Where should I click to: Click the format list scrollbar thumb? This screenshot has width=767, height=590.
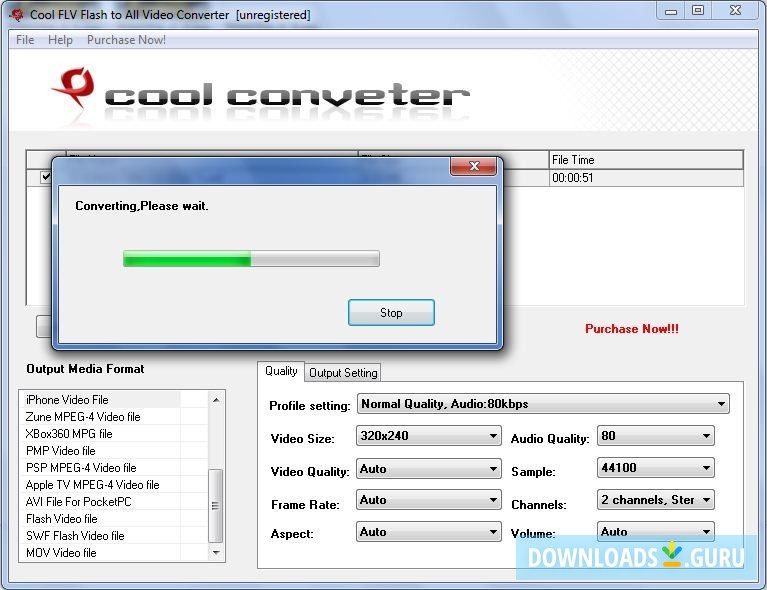click(215, 506)
